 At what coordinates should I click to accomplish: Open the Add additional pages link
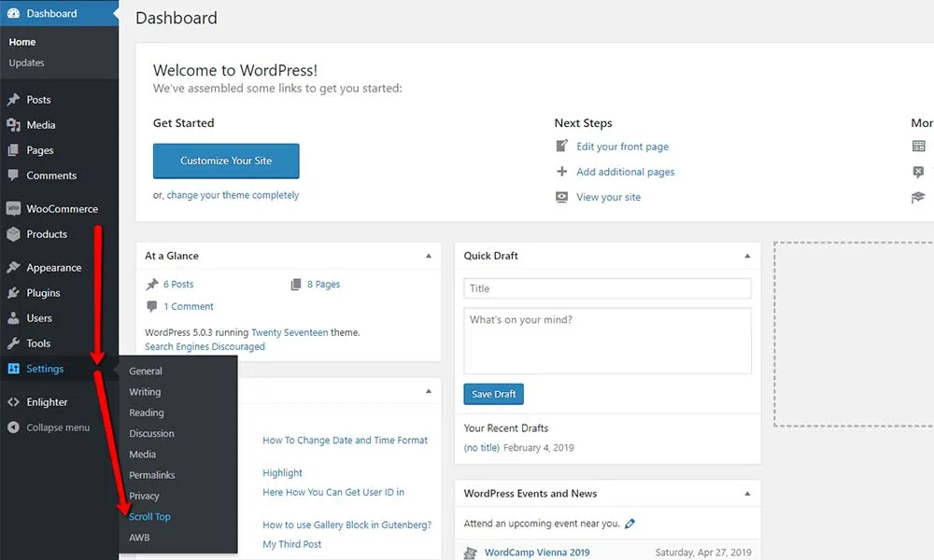tap(626, 172)
